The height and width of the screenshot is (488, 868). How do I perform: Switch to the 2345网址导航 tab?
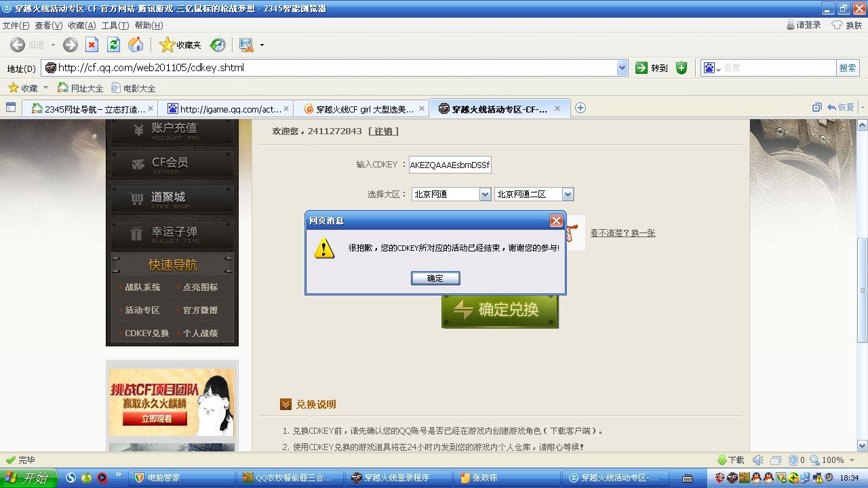pyautogui.click(x=90, y=108)
